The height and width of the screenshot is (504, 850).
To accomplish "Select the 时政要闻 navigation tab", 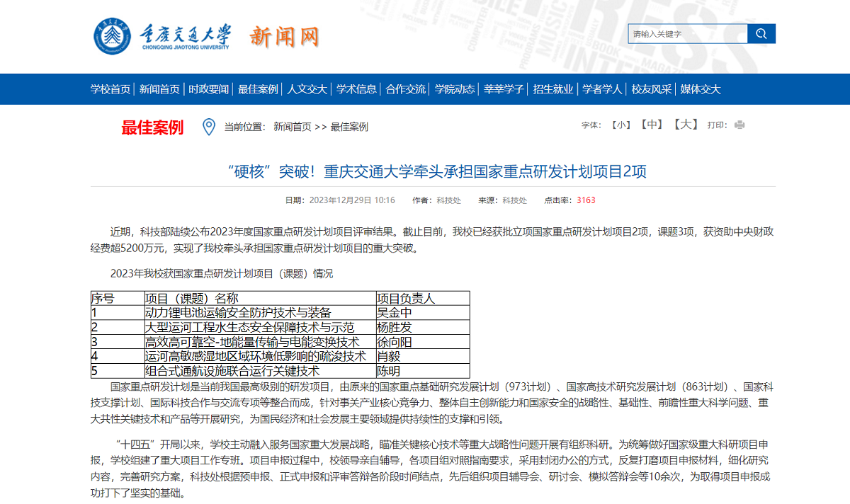I will click(x=208, y=88).
